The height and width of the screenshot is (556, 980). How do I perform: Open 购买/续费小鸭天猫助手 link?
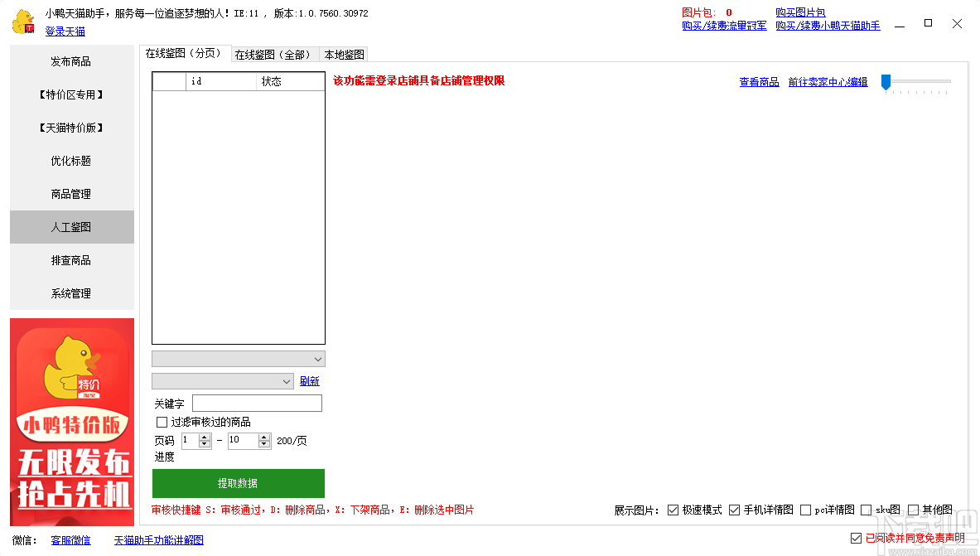[828, 26]
